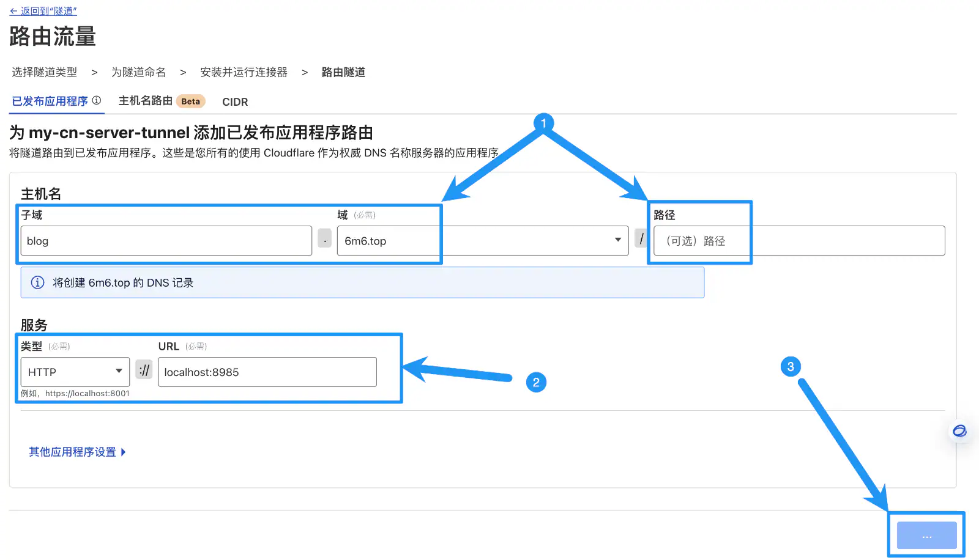Expand the 其他应用程序设置 section
The image size is (979, 560).
click(x=72, y=452)
